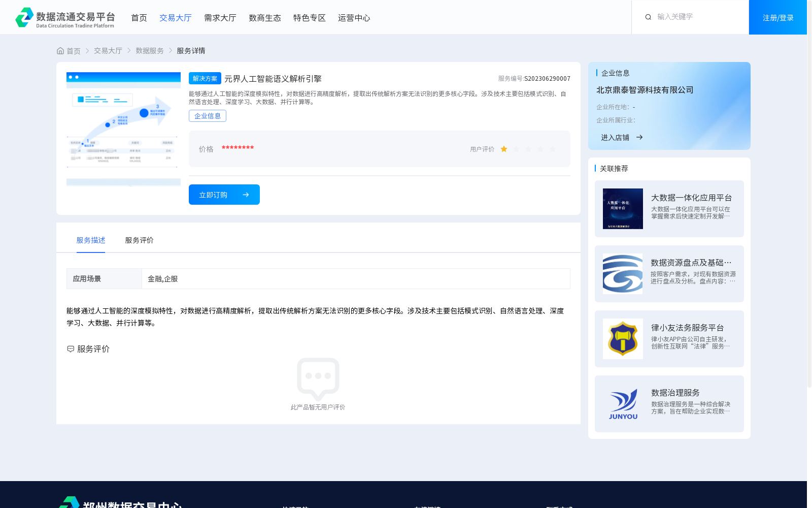Click the second rating star

pyautogui.click(x=516, y=149)
